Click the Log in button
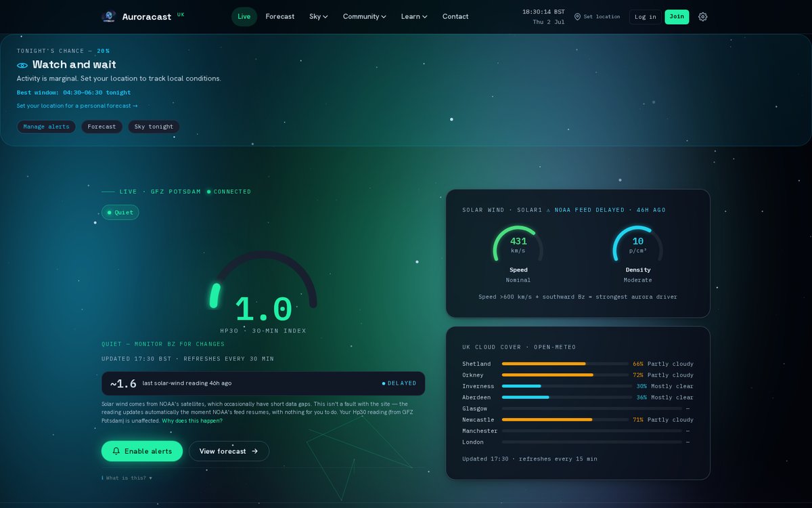The height and width of the screenshot is (508, 812). [646, 17]
